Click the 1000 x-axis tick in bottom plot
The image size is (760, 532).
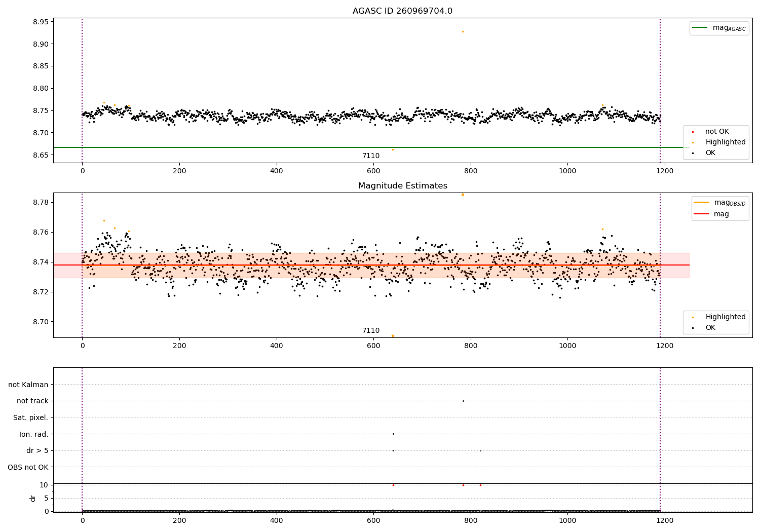567,520
